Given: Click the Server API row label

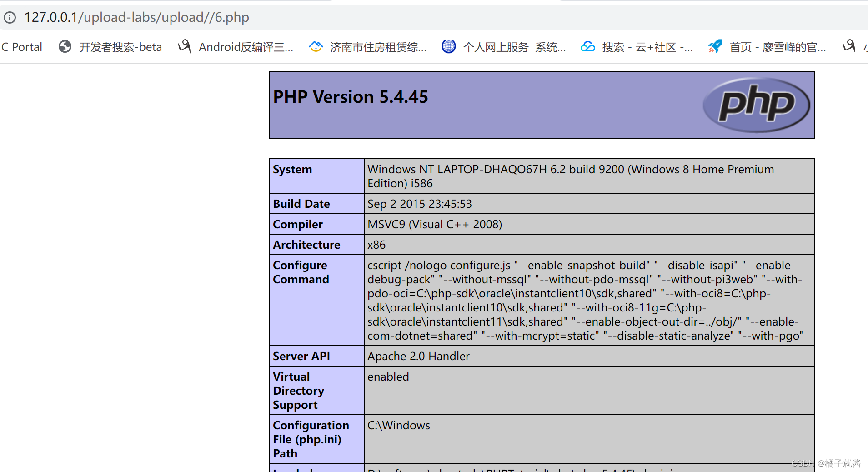Looking at the screenshot, I should coord(301,356).
